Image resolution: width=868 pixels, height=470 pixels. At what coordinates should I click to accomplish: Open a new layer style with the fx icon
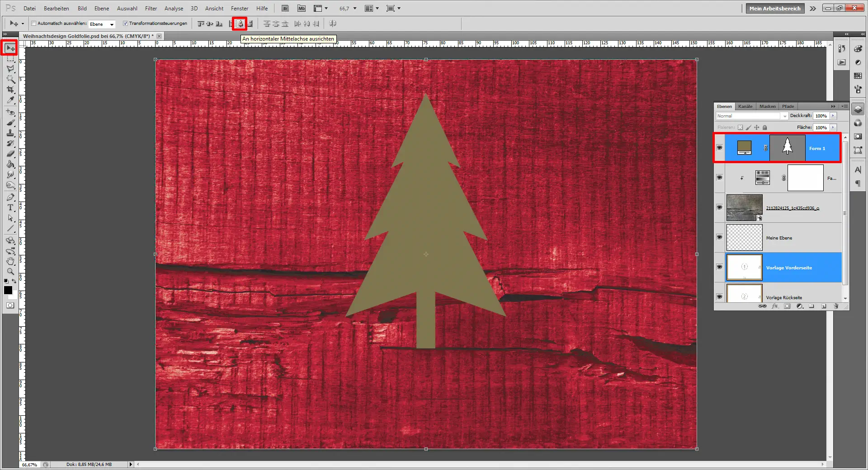pyautogui.click(x=775, y=306)
